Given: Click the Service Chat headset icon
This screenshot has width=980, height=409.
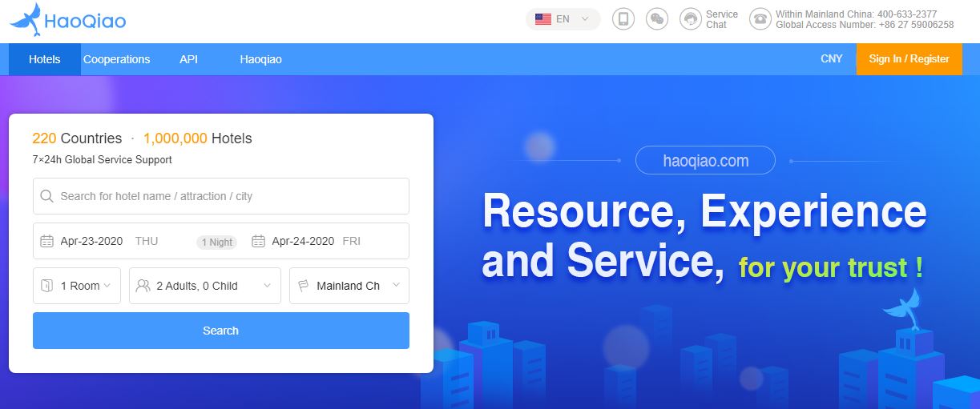Looking at the screenshot, I should click(x=691, y=19).
